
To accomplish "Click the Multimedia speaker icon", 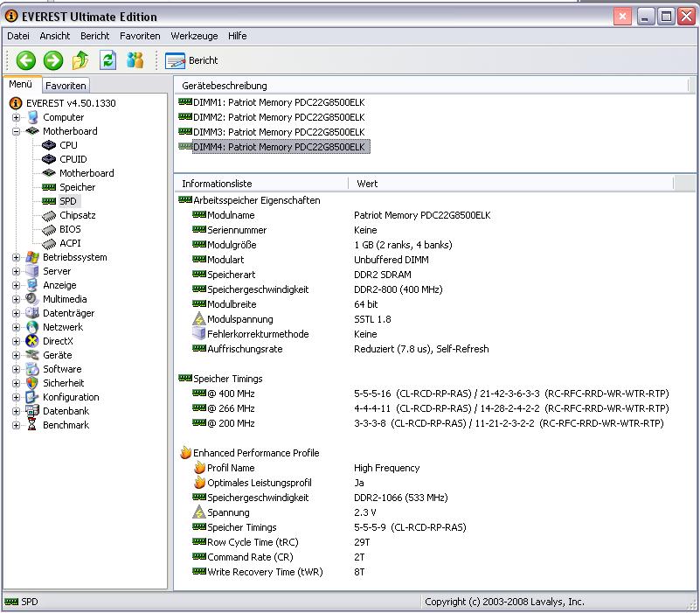I will 32,299.
